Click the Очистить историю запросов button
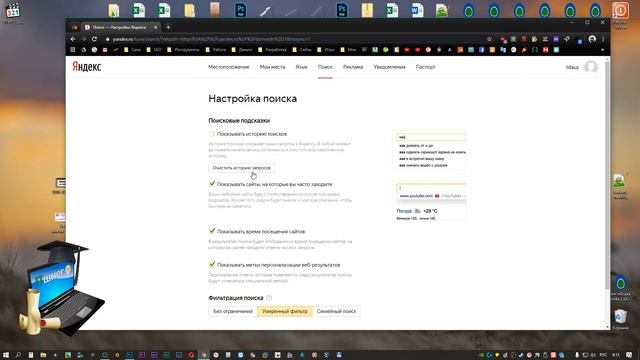 tap(242, 168)
